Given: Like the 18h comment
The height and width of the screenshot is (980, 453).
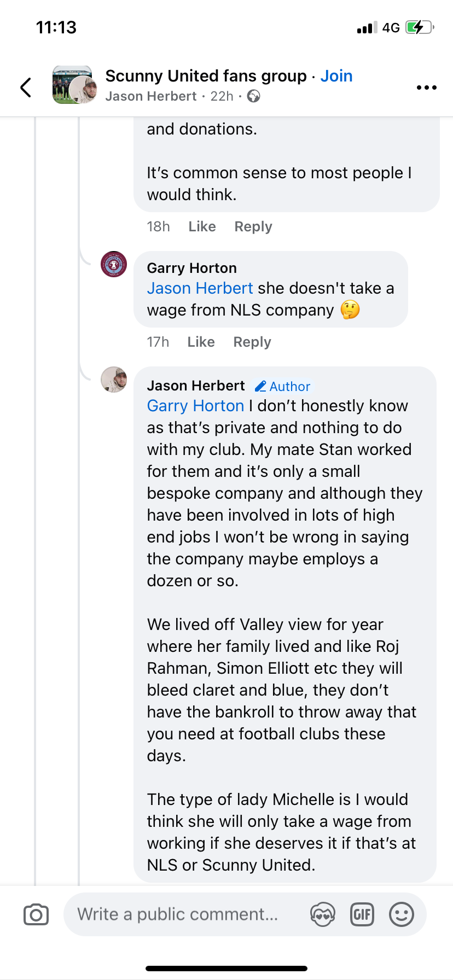Looking at the screenshot, I should click(202, 226).
